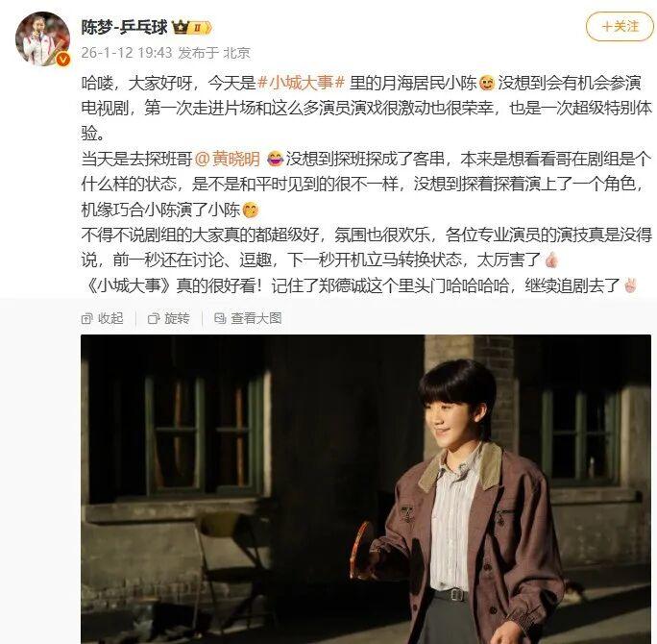Click the gold level II badge
The width and height of the screenshot is (657, 644).
(x=201, y=28)
